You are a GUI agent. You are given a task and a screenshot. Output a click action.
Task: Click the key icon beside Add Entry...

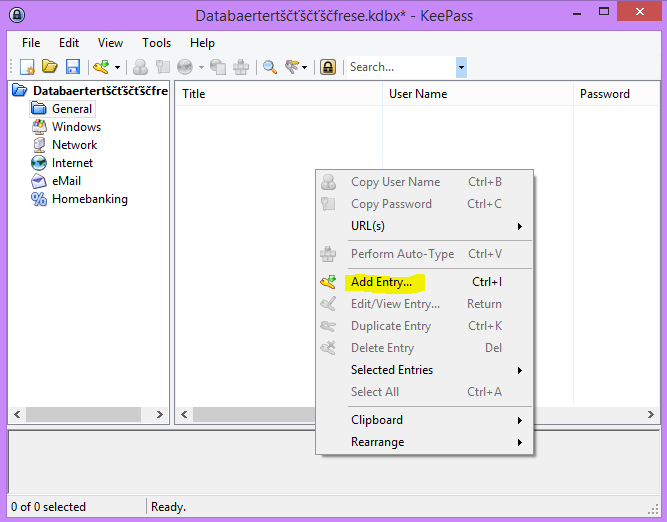pos(328,282)
